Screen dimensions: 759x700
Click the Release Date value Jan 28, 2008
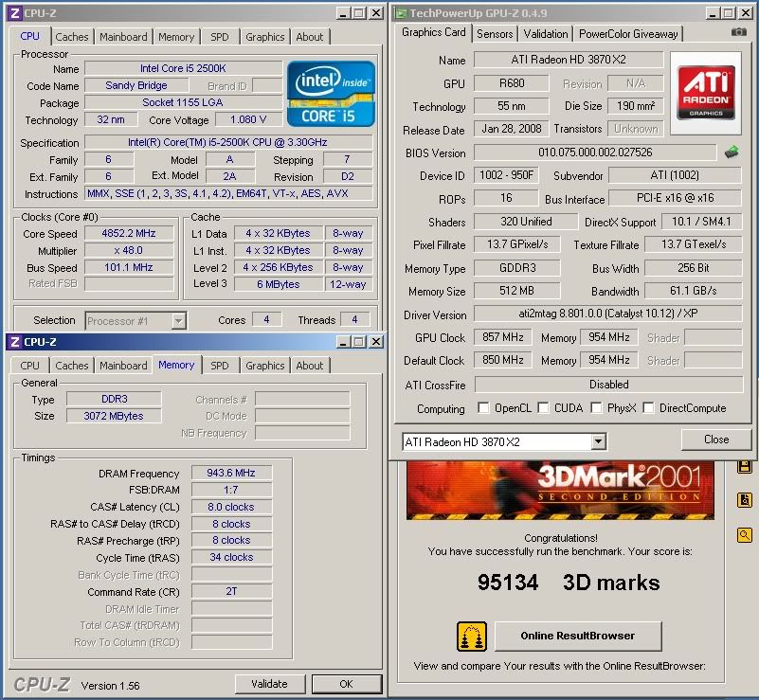[511, 129]
